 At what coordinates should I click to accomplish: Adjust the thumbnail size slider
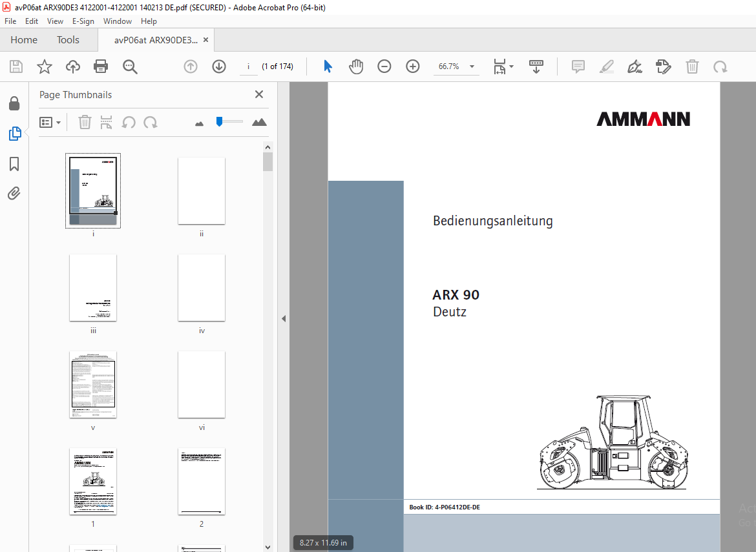(x=220, y=122)
